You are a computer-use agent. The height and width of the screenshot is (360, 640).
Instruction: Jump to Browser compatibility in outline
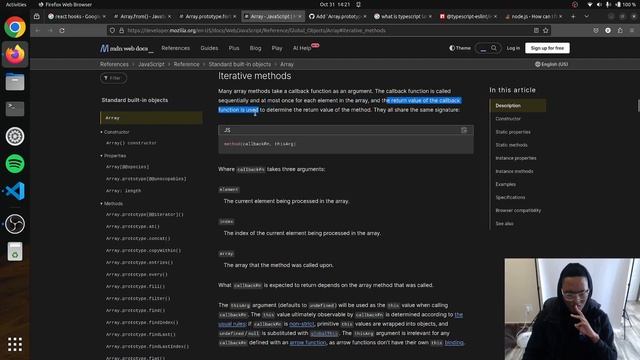(x=518, y=210)
